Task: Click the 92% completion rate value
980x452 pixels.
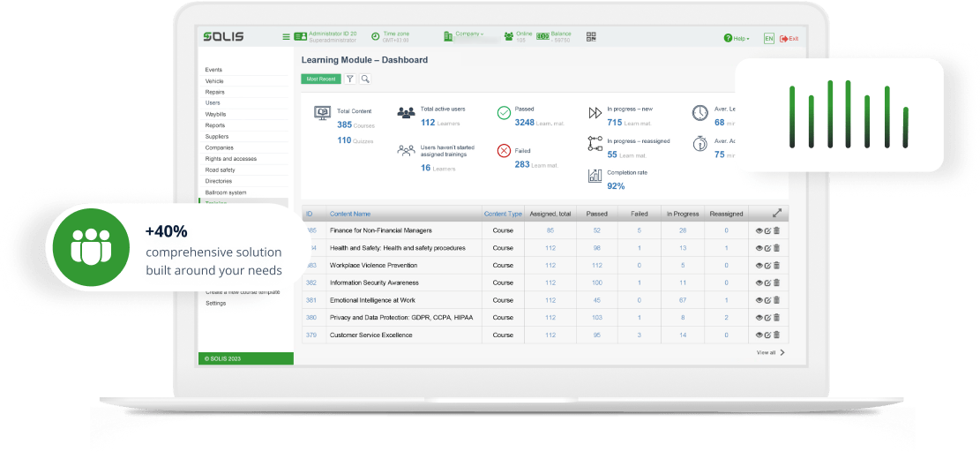Action: [616, 186]
